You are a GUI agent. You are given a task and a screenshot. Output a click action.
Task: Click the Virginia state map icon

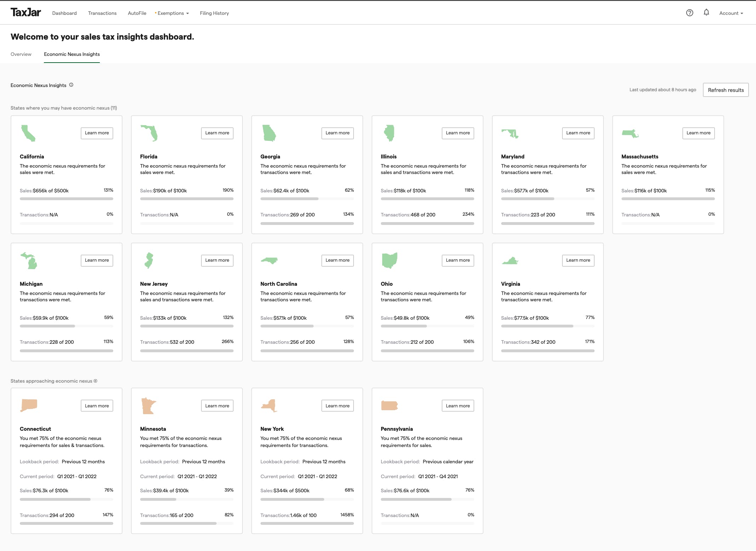(510, 261)
